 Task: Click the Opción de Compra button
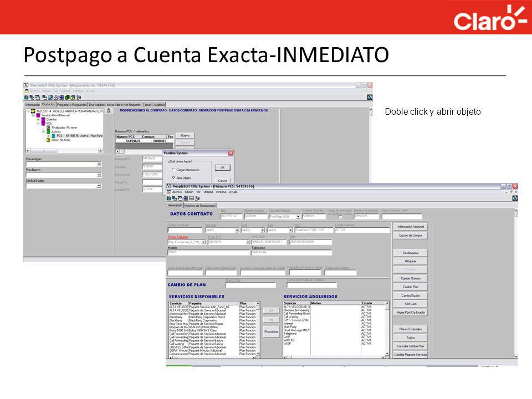click(411, 236)
